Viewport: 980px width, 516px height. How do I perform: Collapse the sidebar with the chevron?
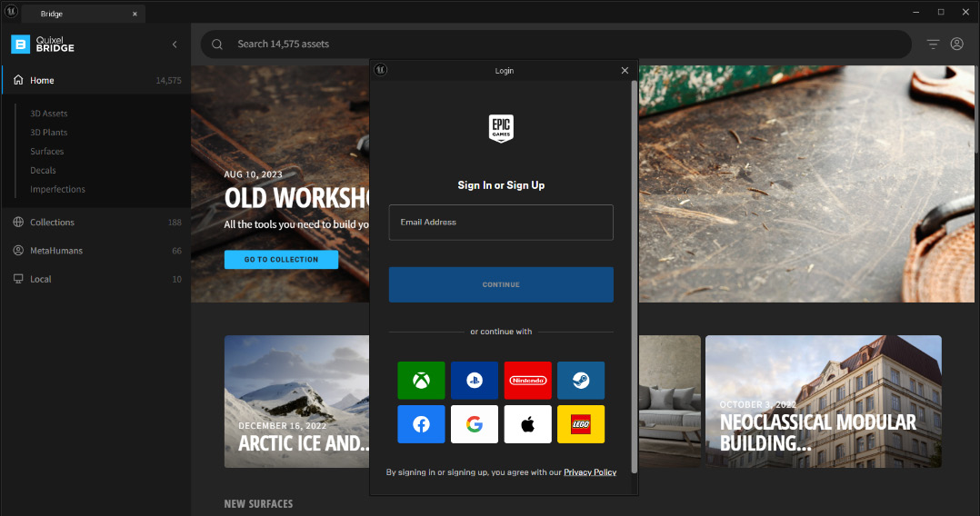pos(175,45)
